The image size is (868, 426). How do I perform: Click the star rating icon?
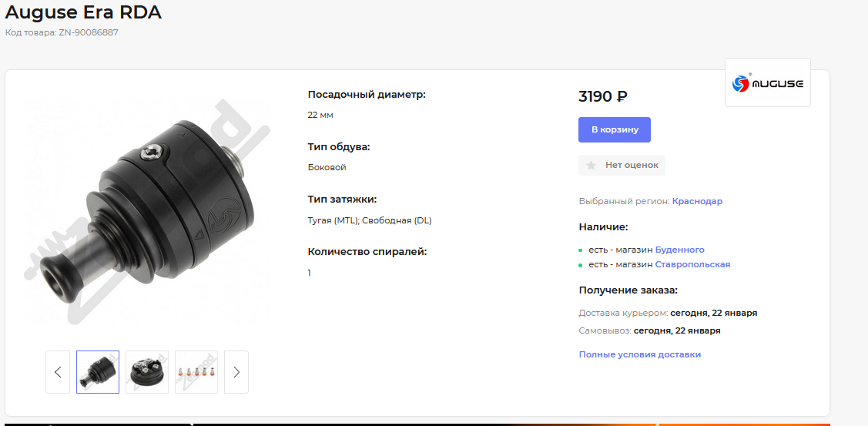[x=592, y=165]
